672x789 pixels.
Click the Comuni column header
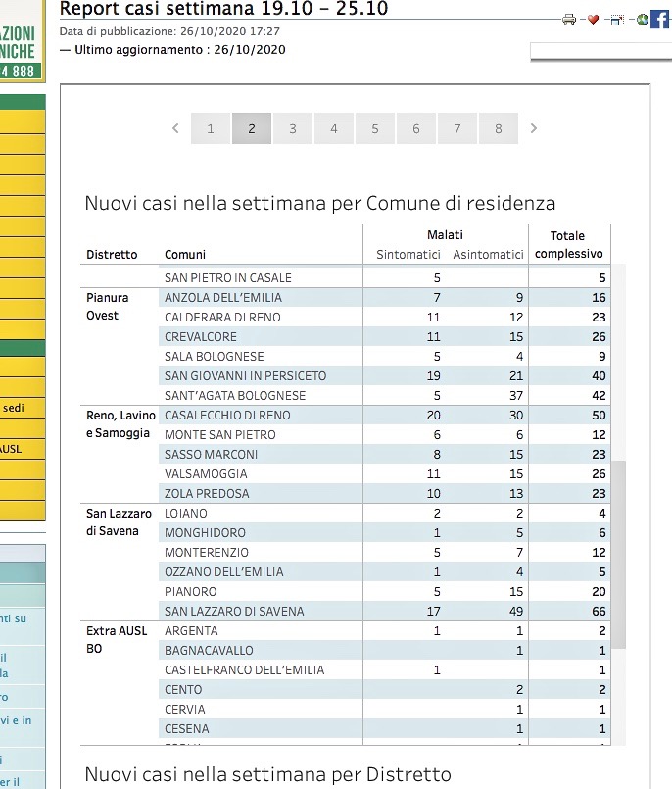185,255
